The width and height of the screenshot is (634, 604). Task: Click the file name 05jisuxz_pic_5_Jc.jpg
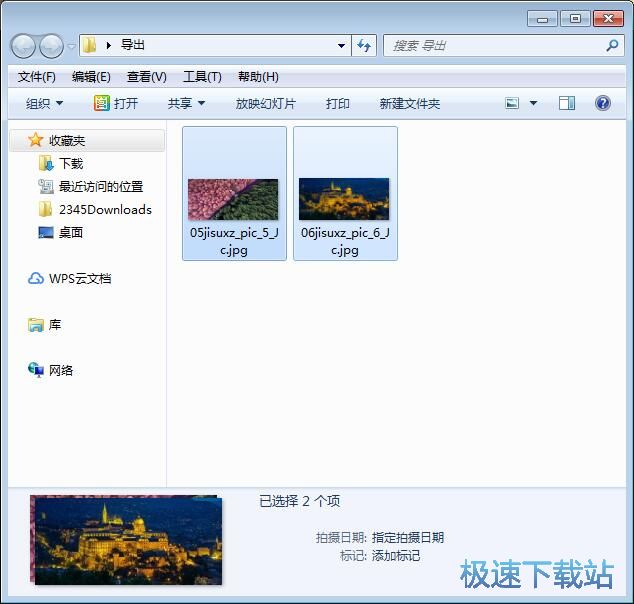click(x=234, y=241)
